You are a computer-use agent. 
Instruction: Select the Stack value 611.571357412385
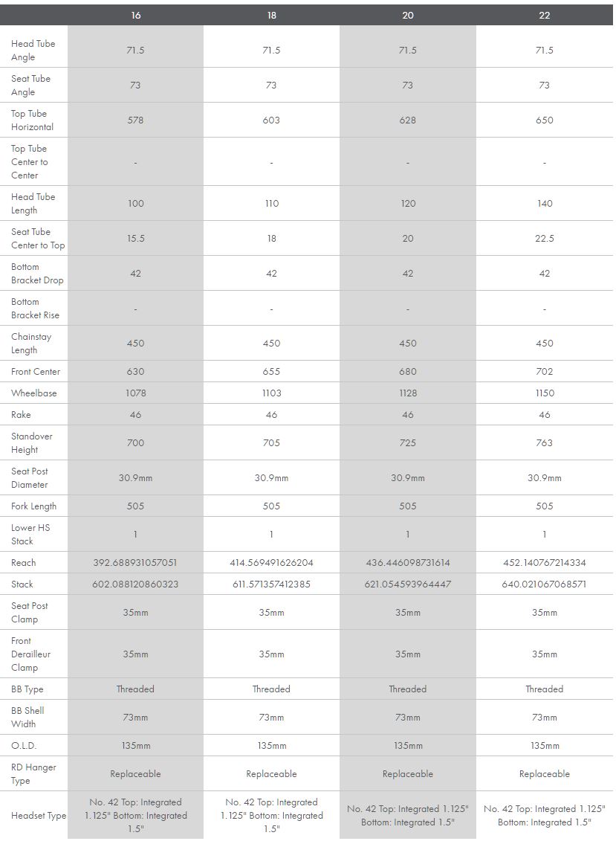[271, 584]
